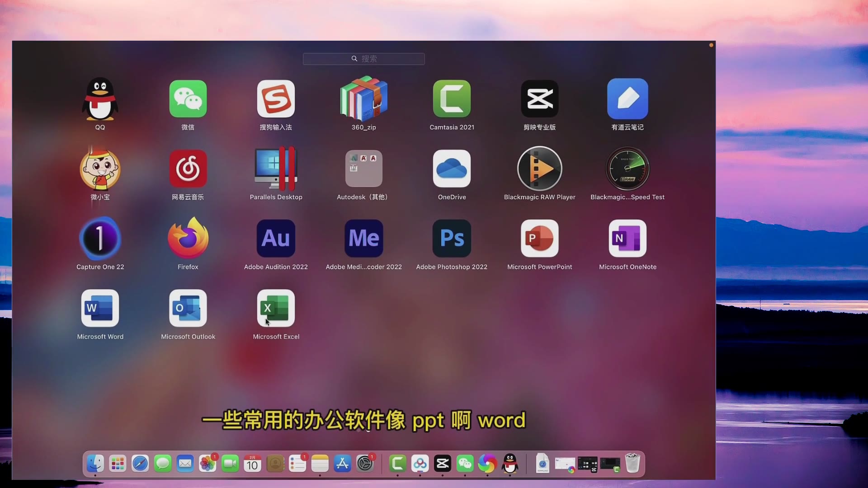Open NetEase Cloud Music (网易云音乐)
Image resolution: width=868 pixels, height=488 pixels.
pyautogui.click(x=188, y=168)
